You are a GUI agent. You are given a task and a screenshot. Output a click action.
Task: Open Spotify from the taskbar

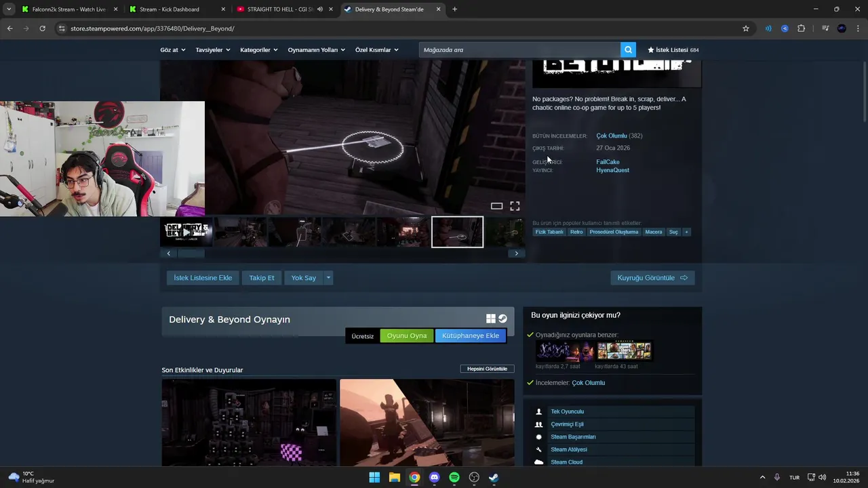click(x=454, y=477)
